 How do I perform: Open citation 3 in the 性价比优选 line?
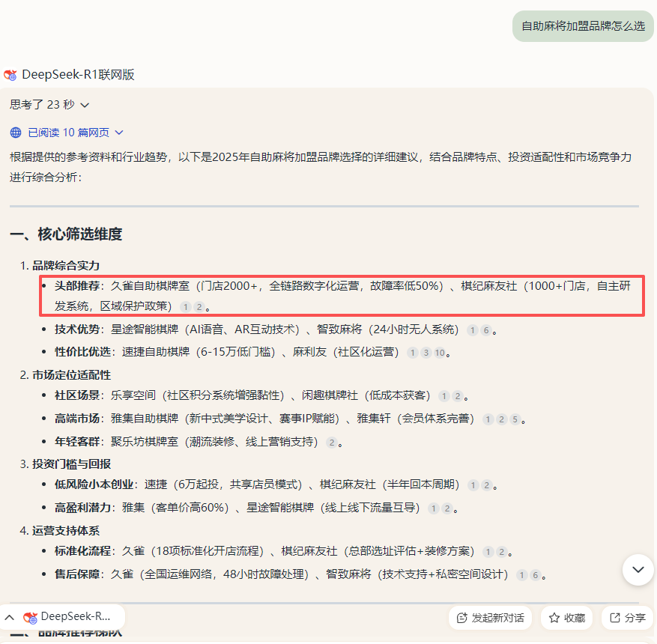point(426,353)
